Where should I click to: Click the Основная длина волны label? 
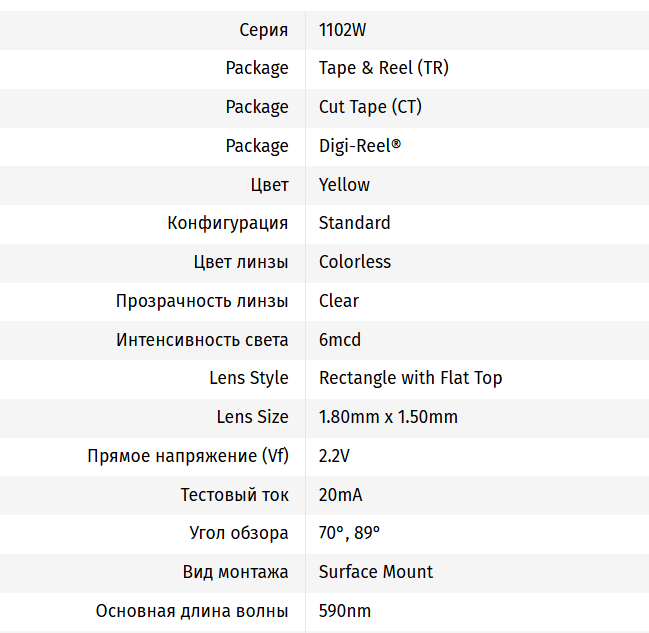pos(192,611)
